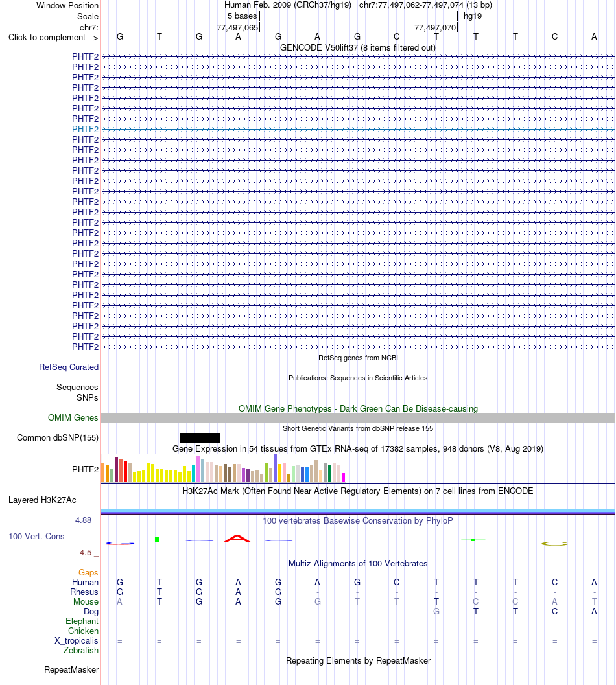Screen dimensions: 616x685
Task: Open 'Short Genetic Variants from dbSNP release 155' title
Action: point(358,428)
